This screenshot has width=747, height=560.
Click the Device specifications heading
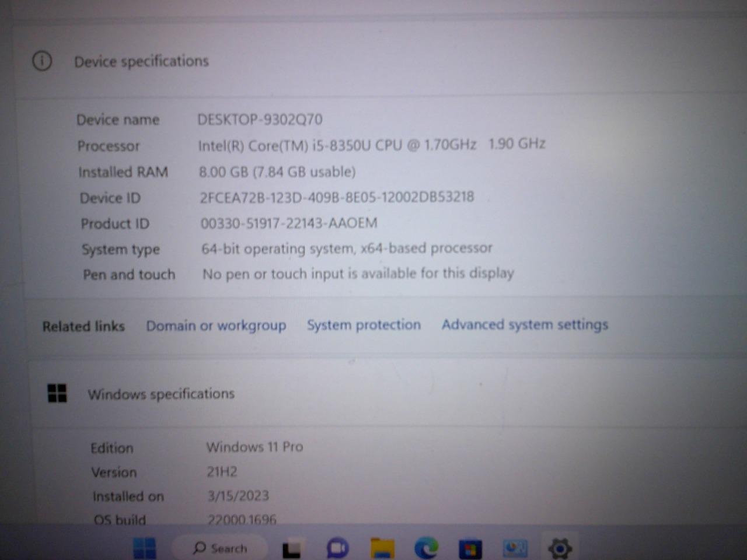pos(141,61)
